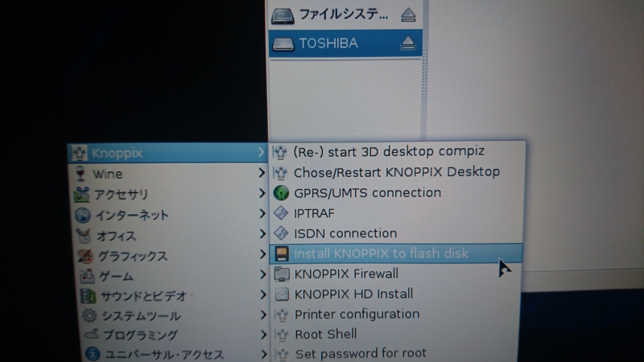Open the サウンドとビデオ menu category
Image resolution: width=644 pixels, height=362 pixels.
(x=174, y=296)
